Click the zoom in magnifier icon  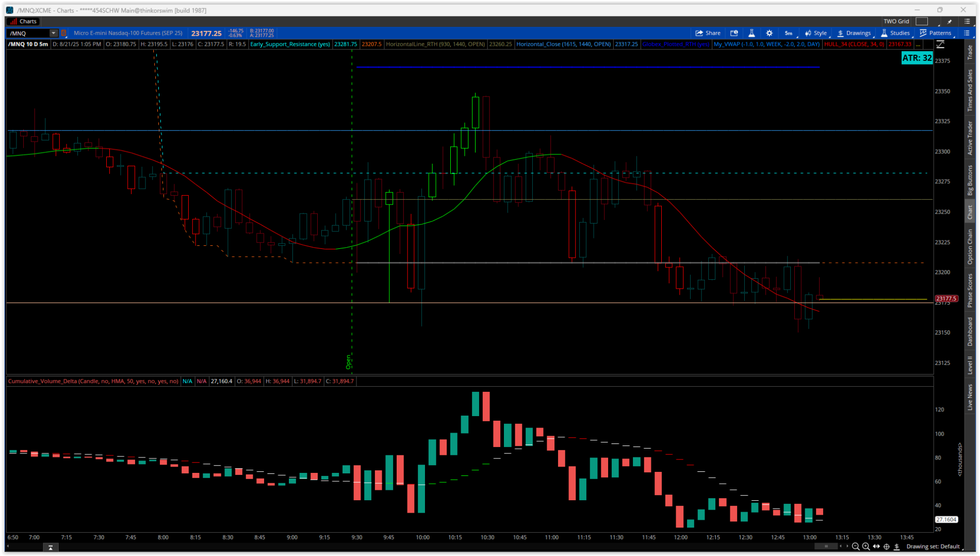click(x=866, y=546)
